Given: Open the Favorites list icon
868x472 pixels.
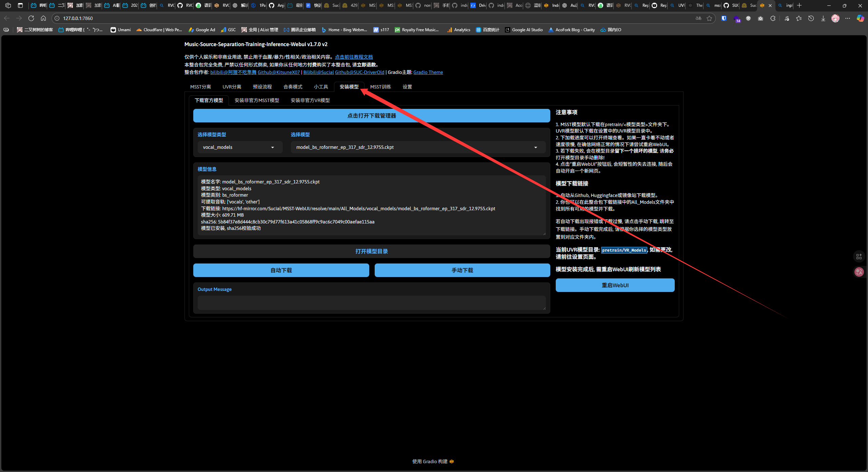Looking at the screenshot, I should 799,18.
